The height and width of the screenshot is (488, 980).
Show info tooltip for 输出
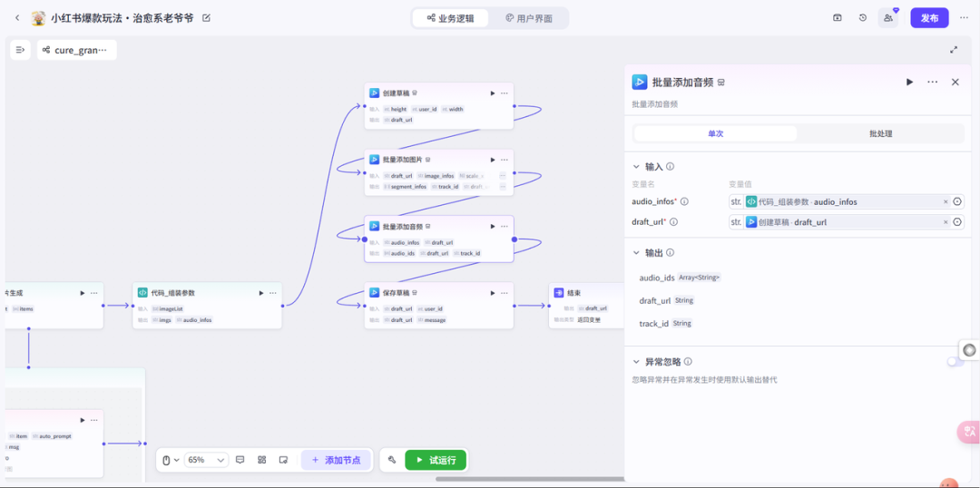pyautogui.click(x=670, y=253)
